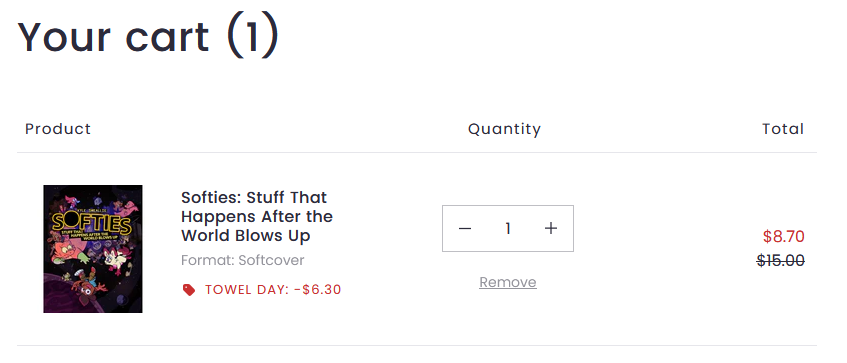Click the Total column header
The image size is (847, 363).
(783, 129)
